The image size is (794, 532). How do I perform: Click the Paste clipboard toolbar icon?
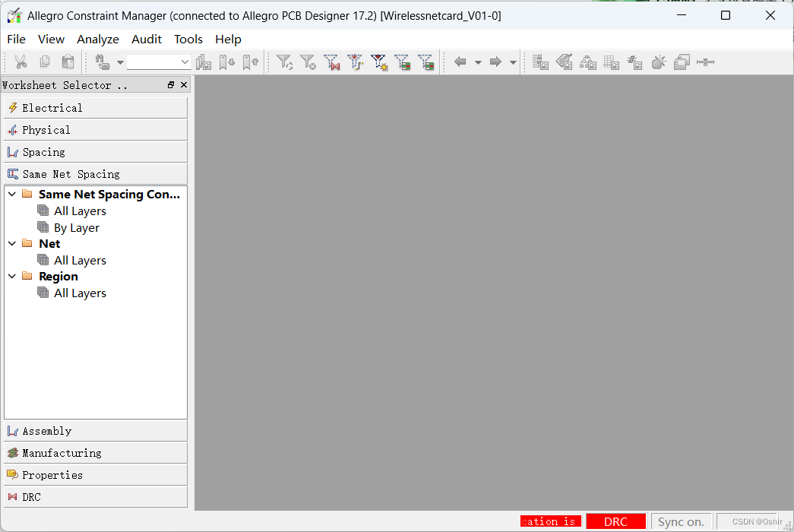click(x=68, y=62)
